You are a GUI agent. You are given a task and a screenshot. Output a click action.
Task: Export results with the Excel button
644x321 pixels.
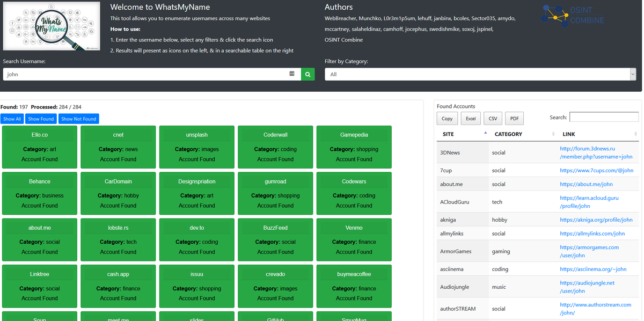471,119
